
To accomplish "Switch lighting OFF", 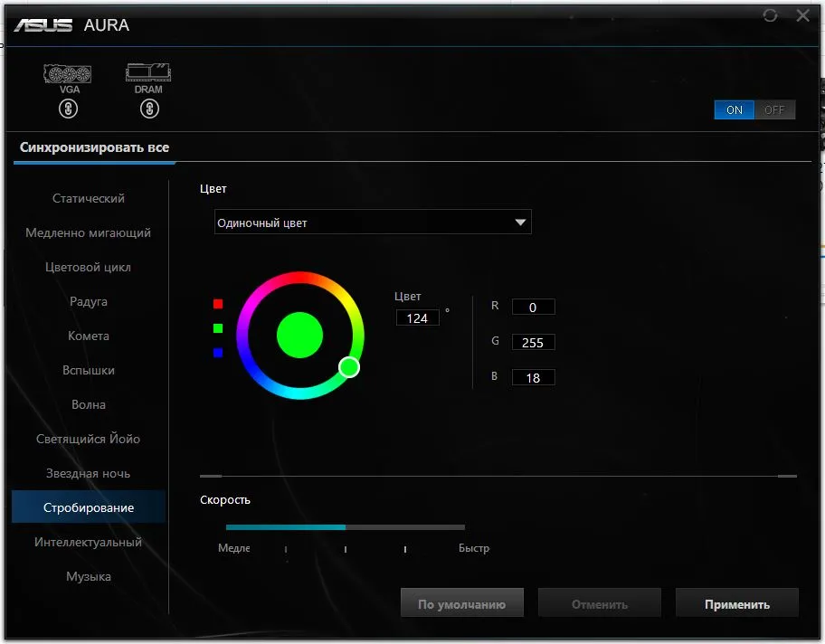I will click(774, 110).
